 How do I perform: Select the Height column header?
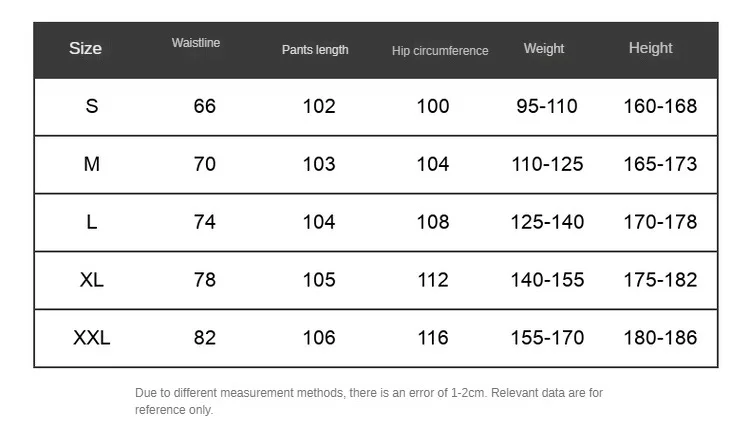(651, 48)
